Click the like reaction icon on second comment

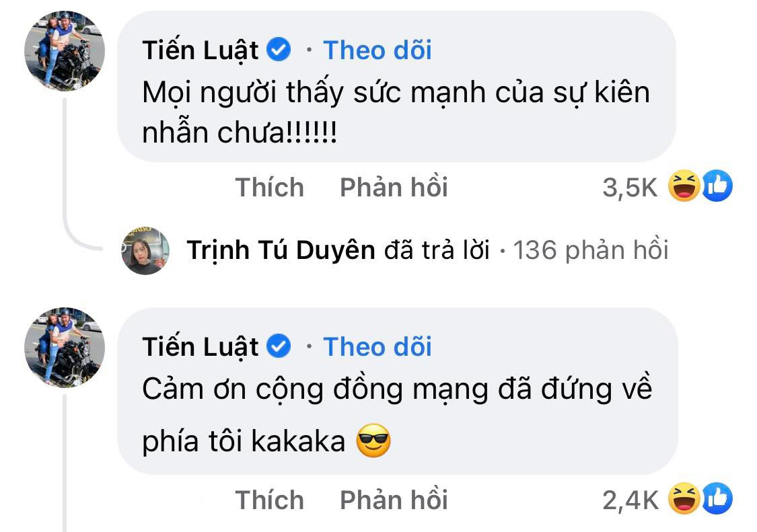tap(717, 500)
